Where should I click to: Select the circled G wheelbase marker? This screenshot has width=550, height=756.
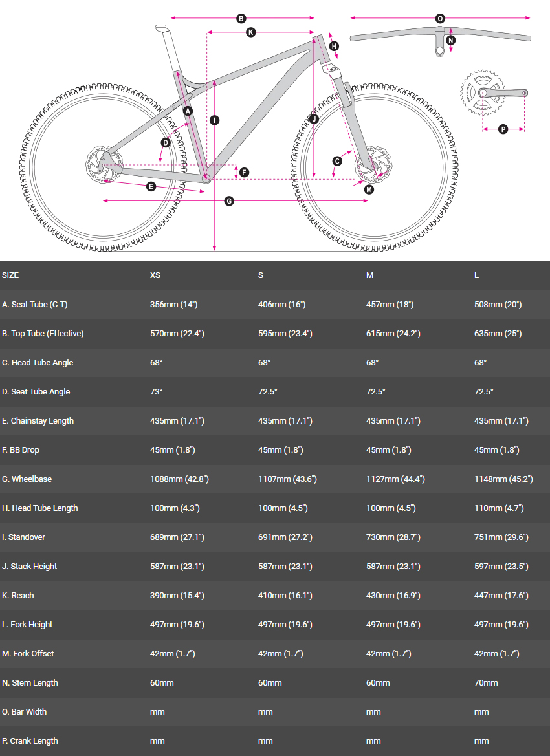coord(229,201)
